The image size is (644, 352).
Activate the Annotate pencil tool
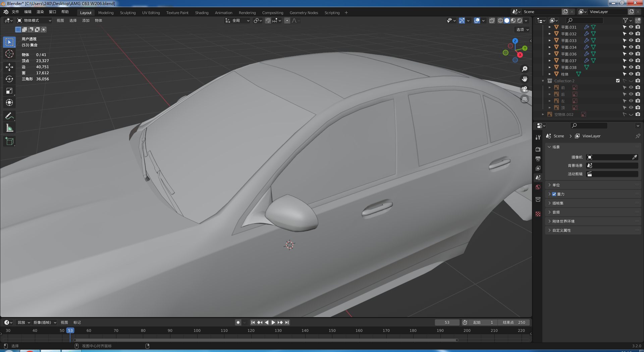[9, 116]
